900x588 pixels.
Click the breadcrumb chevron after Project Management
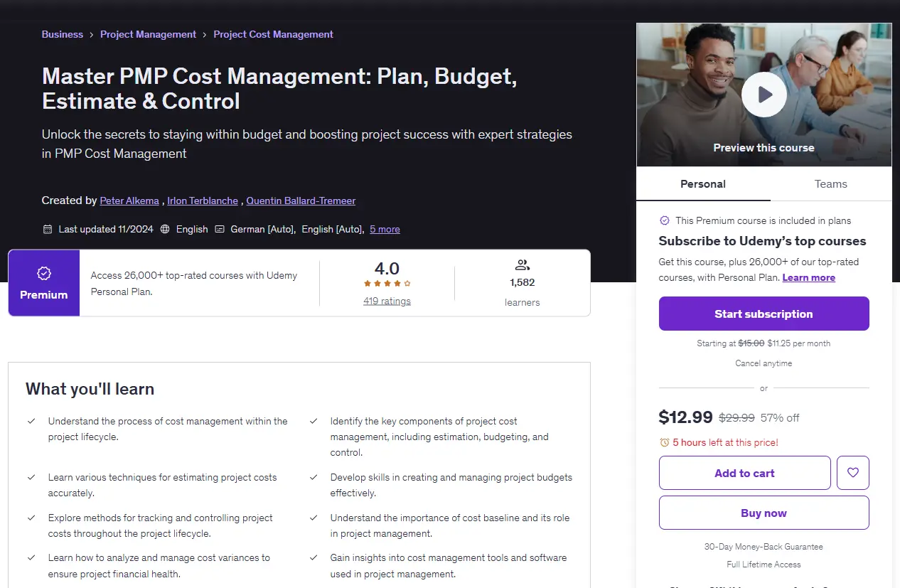(x=205, y=34)
